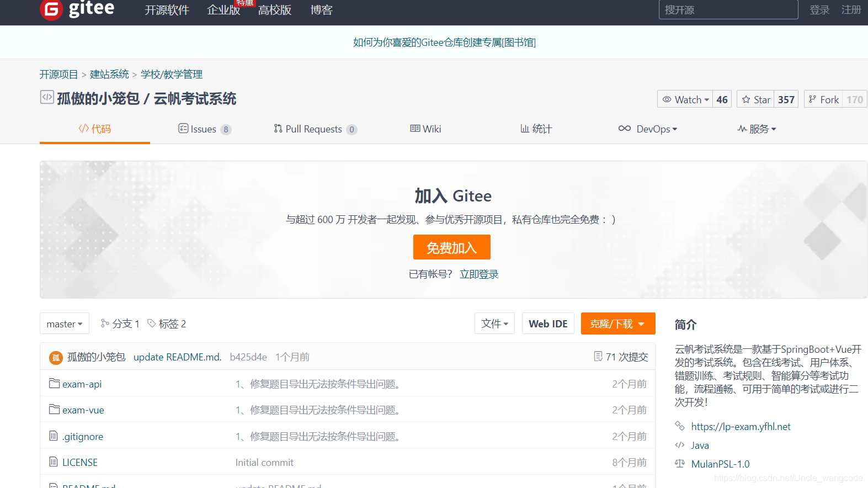Click the Issues tab icon
The image size is (868, 488).
[183, 129]
